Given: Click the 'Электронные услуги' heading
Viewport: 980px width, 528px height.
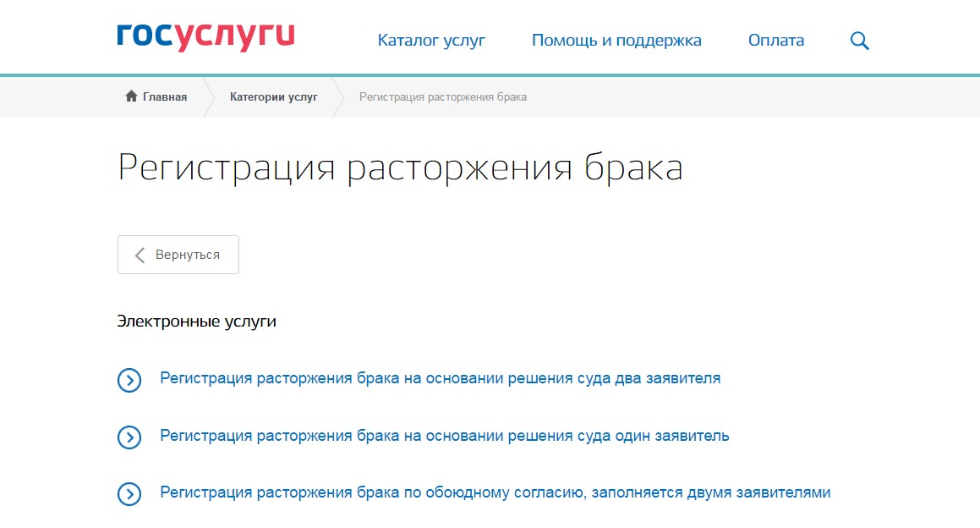Looking at the screenshot, I should coord(196,322).
